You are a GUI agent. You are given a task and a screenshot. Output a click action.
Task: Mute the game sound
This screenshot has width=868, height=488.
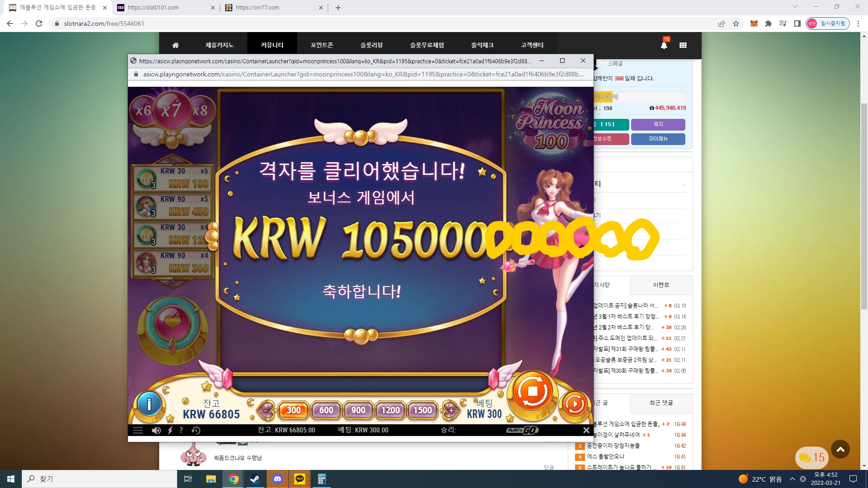pos(156,430)
